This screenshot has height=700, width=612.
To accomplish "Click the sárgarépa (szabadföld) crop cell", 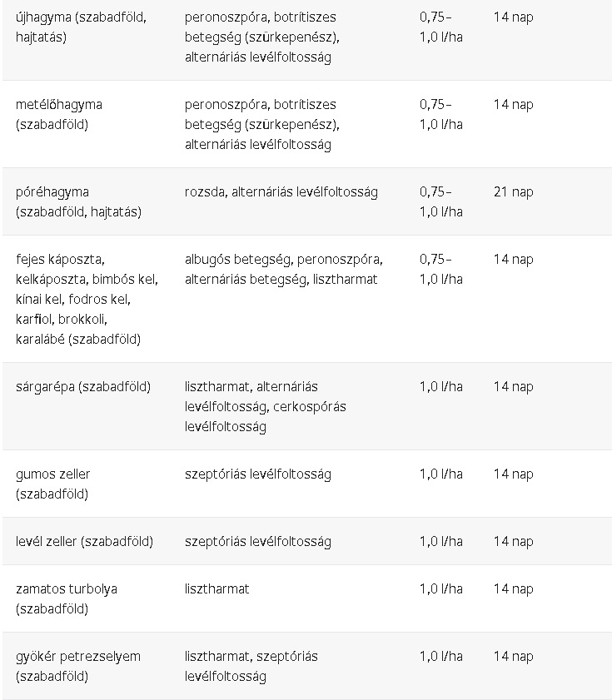I will tap(83, 387).
